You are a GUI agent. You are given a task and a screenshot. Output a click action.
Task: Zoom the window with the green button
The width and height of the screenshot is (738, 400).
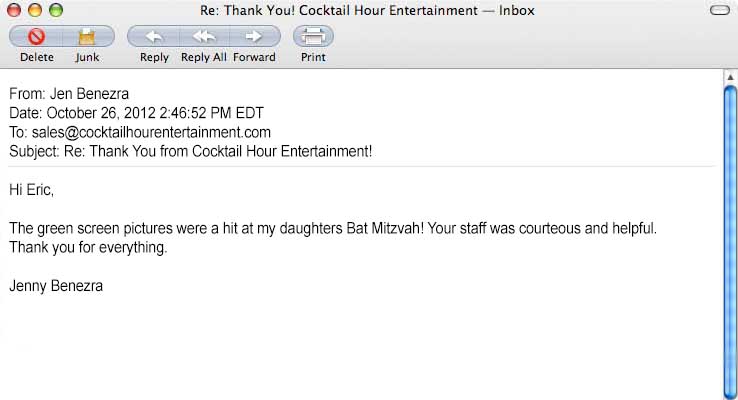point(55,11)
